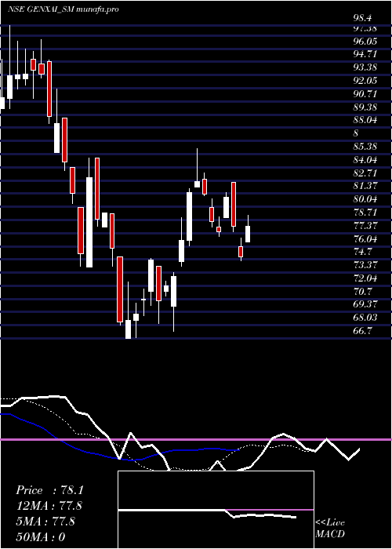Click the 96.05 price axis label

(x=365, y=42)
